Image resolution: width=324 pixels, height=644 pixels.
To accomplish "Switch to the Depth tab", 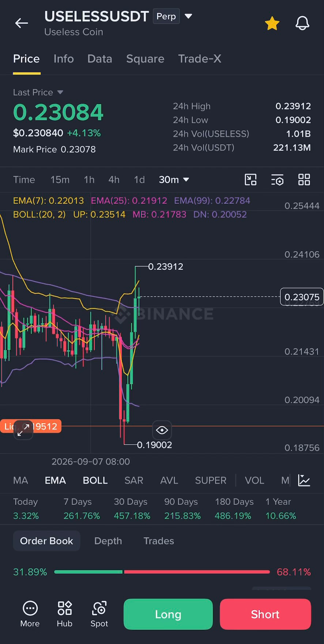I will [108, 541].
